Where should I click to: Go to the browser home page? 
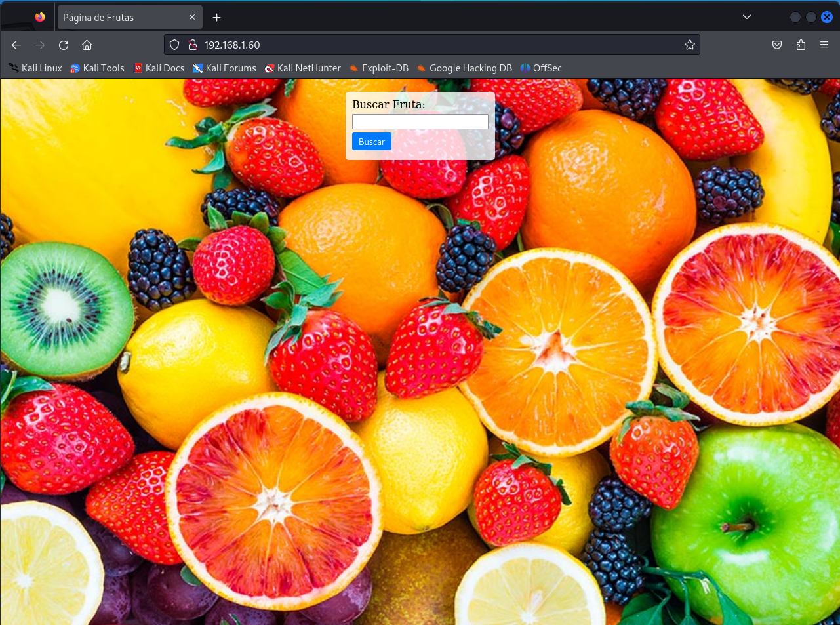click(x=87, y=45)
